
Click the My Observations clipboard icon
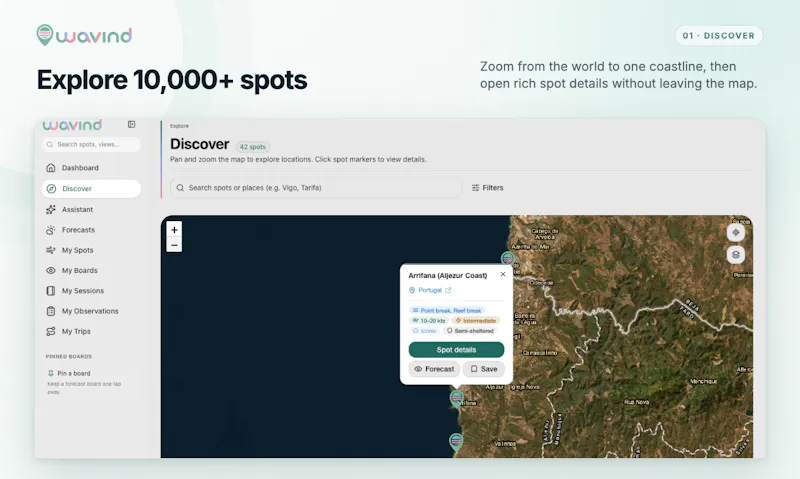click(x=51, y=311)
